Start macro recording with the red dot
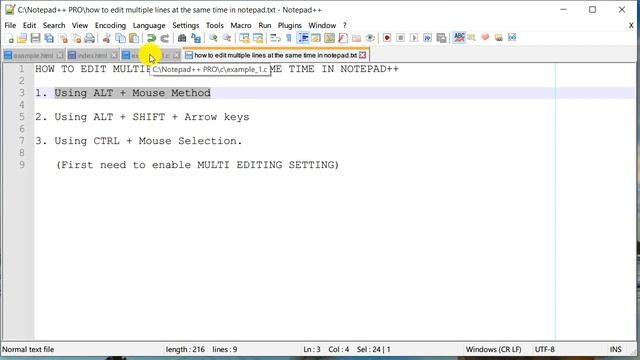The width and height of the screenshot is (640, 360). tap(387, 38)
